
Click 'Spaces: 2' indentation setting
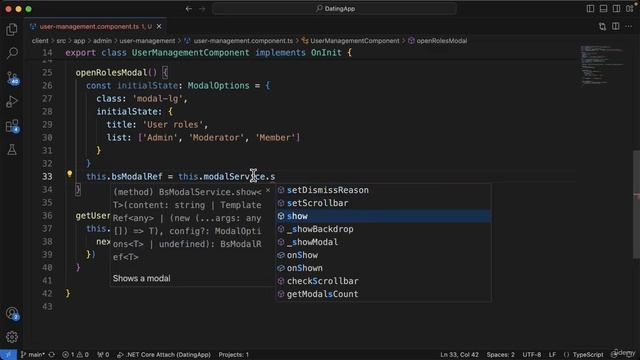[500, 355]
